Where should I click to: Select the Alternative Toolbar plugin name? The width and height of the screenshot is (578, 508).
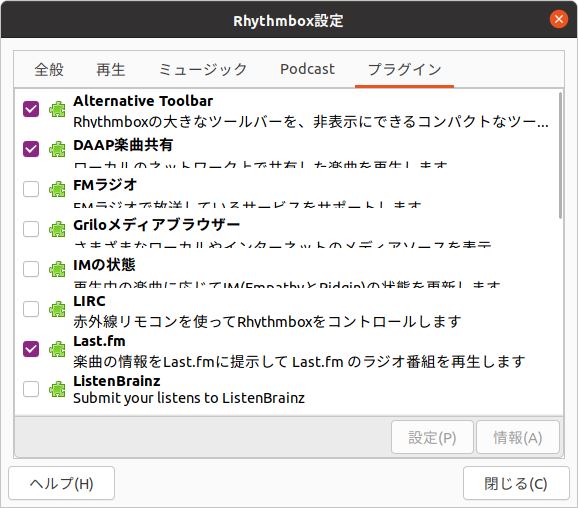[x=143, y=101]
